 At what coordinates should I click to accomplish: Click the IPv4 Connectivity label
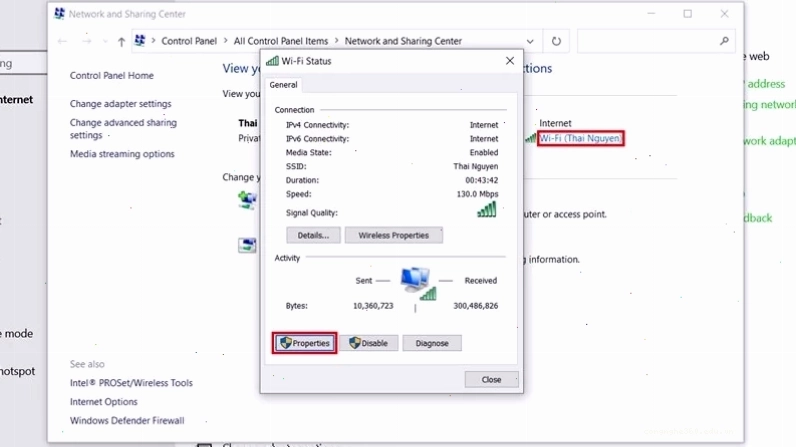tap(317, 125)
